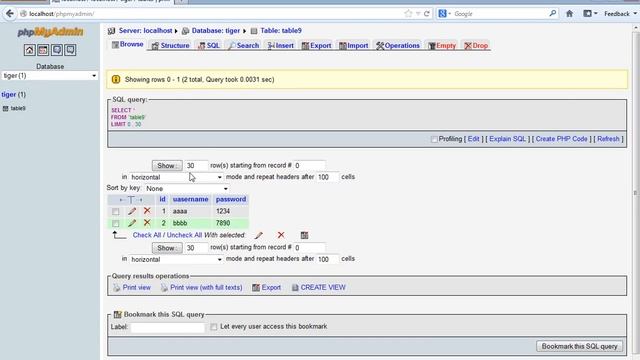Click the Refresh link
The height and width of the screenshot is (360, 640).
[608, 139]
